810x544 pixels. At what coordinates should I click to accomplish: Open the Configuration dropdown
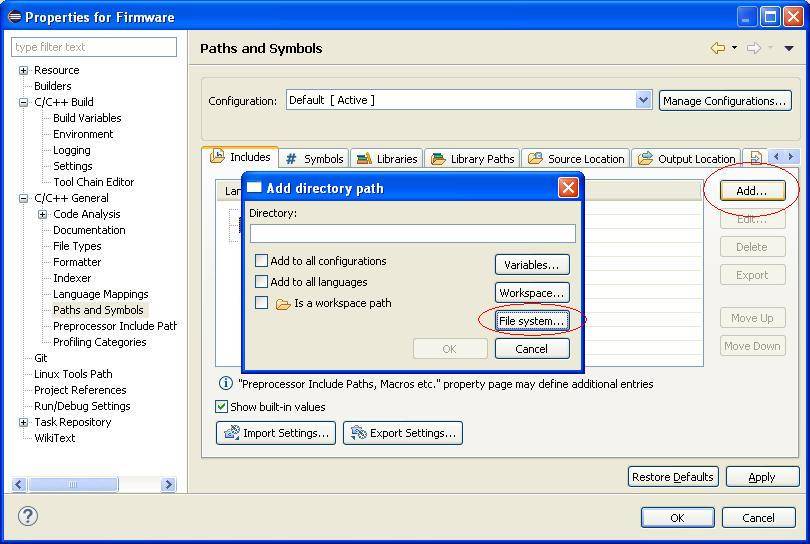[x=643, y=100]
